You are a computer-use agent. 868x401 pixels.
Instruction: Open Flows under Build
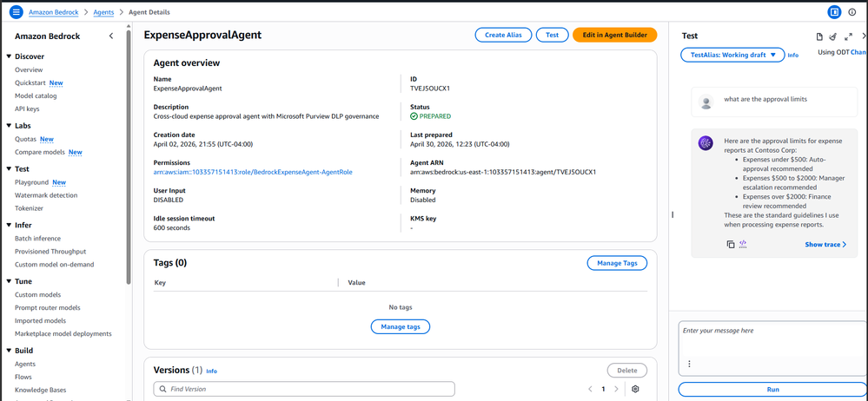click(x=23, y=377)
